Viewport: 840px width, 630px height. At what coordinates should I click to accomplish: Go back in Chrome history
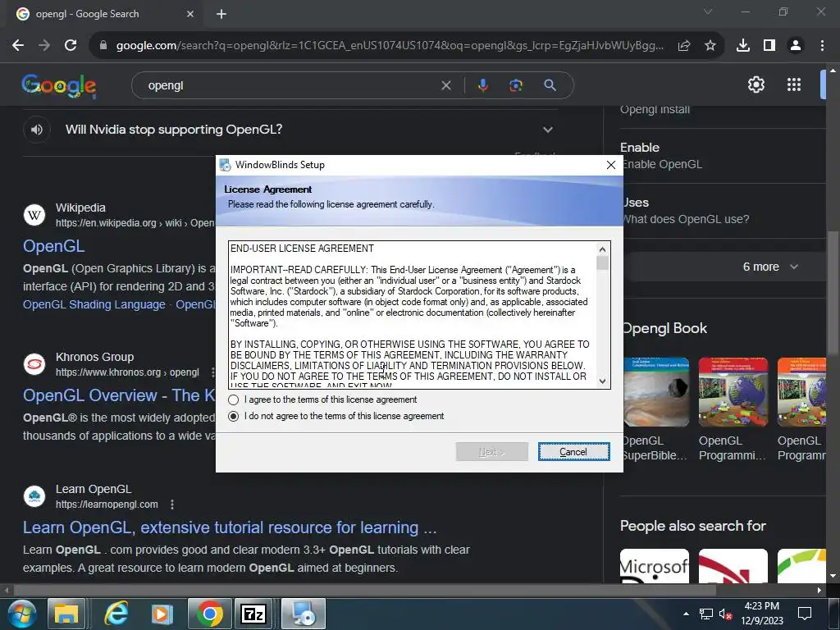18,46
